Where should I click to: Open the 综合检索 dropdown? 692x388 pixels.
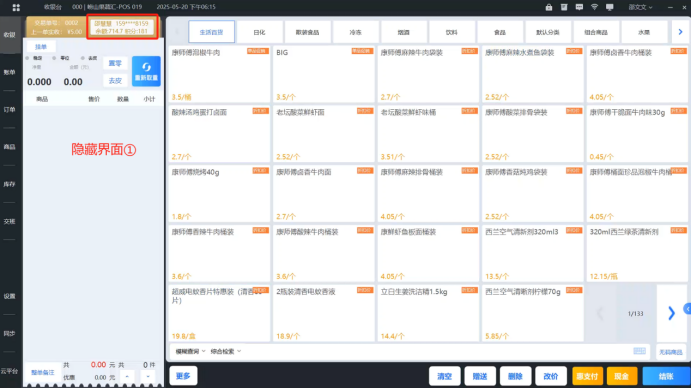click(x=226, y=351)
